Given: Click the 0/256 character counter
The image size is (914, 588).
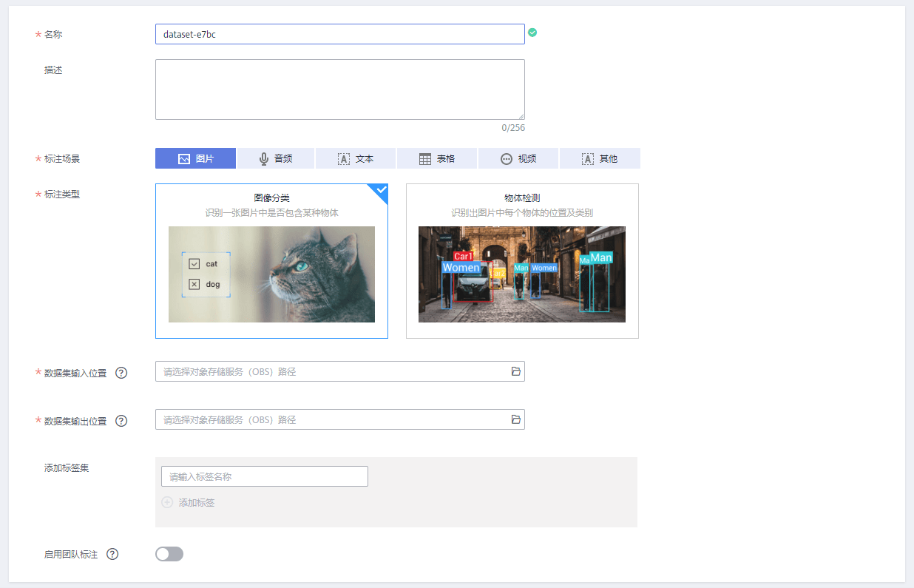Looking at the screenshot, I should click(x=513, y=128).
